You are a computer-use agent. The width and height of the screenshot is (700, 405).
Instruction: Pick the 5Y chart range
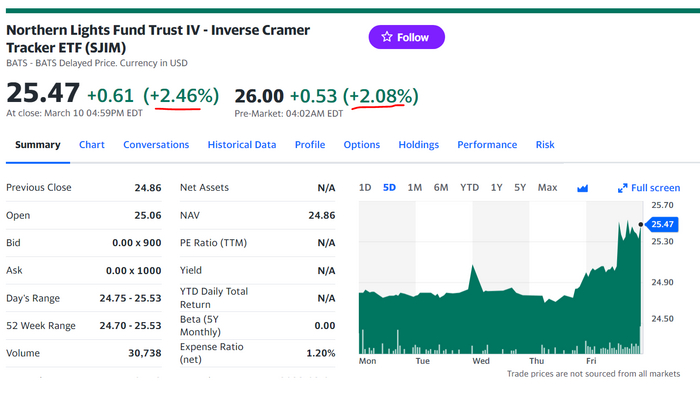(520, 188)
